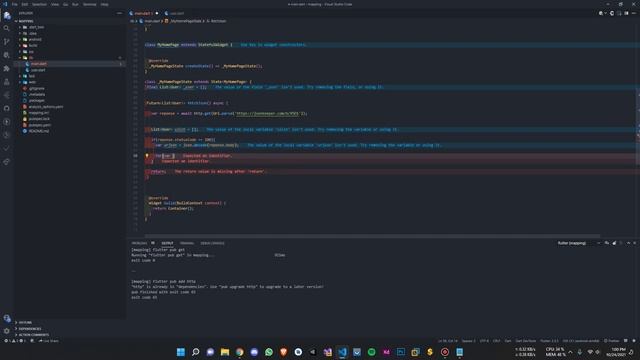Open the notifications bell in the status bar
This screenshot has width=640, height=360.
point(634,341)
